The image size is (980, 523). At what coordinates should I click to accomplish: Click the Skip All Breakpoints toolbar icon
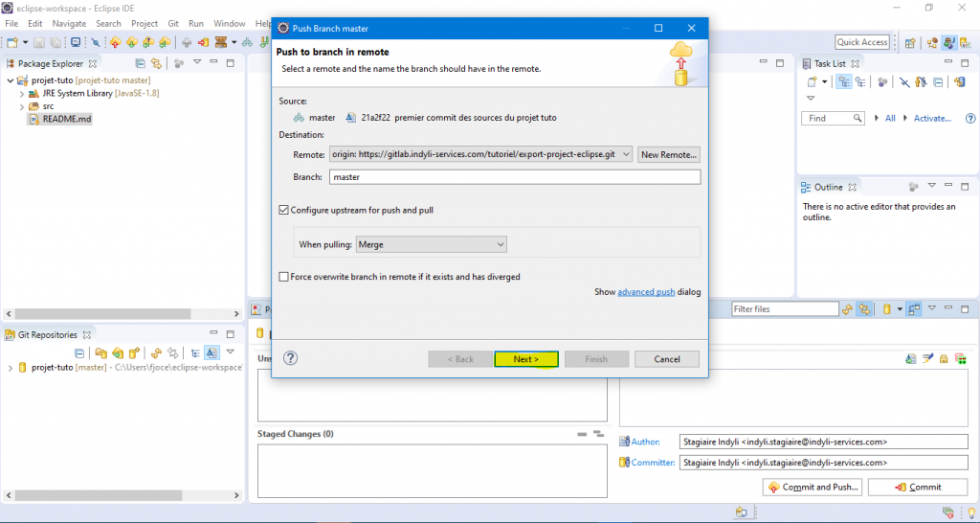pyautogui.click(x=96, y=42)
